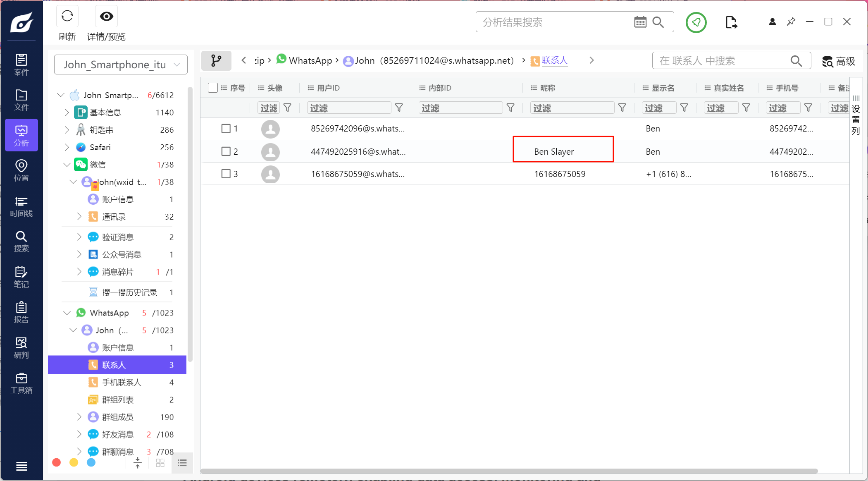
Task: Open 时间线 timeline in sidebar
Action: click(21, 206)
